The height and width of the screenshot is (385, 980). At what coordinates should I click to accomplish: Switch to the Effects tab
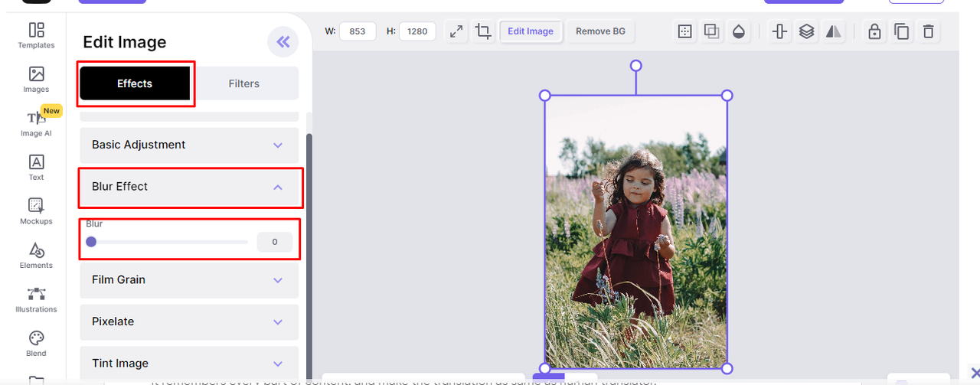[135, 83]
